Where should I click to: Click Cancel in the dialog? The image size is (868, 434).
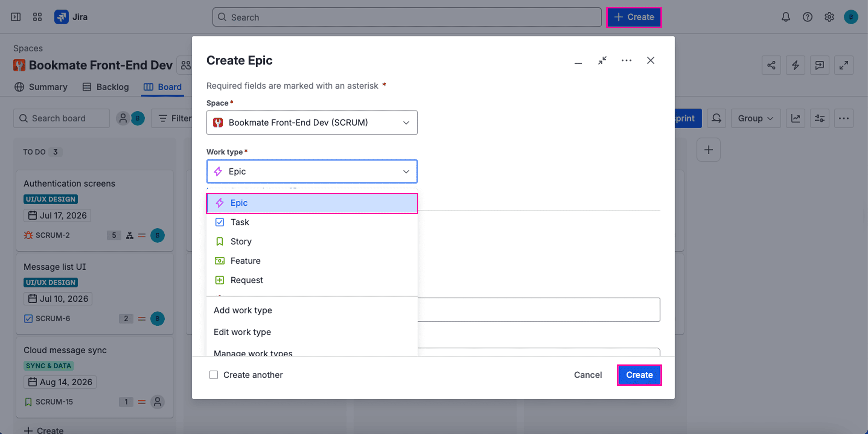click(588, 375)
